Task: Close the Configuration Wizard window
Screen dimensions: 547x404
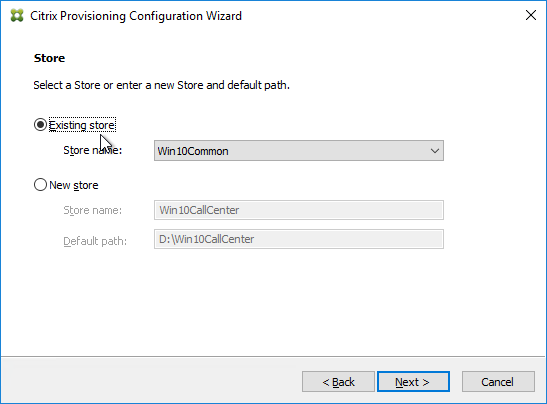Action: point(531,15)
